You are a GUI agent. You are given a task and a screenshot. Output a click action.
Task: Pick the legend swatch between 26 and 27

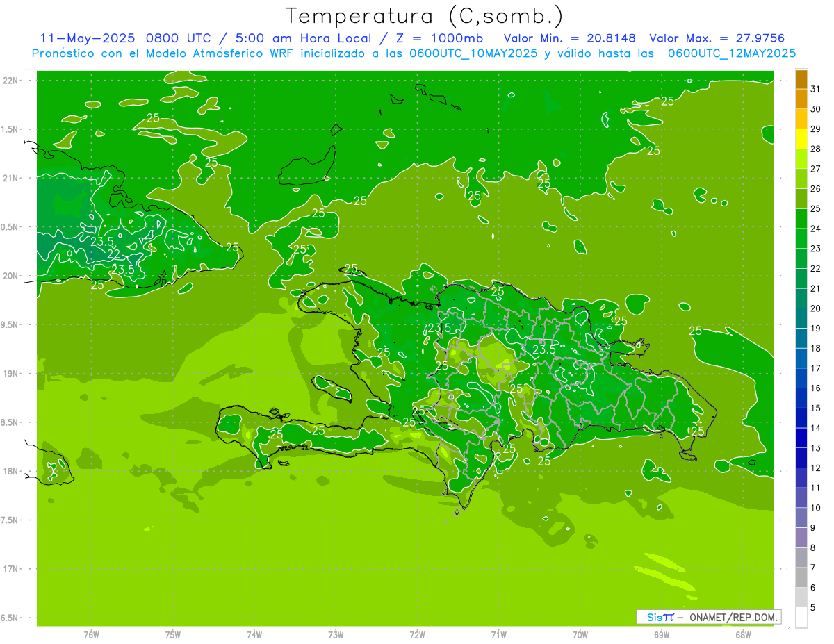pyautogui.click(x=801, y=179)
